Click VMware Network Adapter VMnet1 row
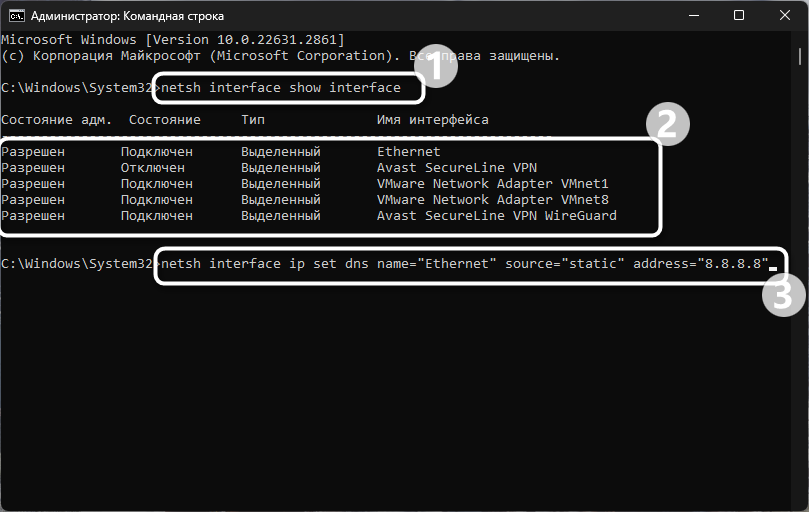The image size is (809, 512). (492, 184)
